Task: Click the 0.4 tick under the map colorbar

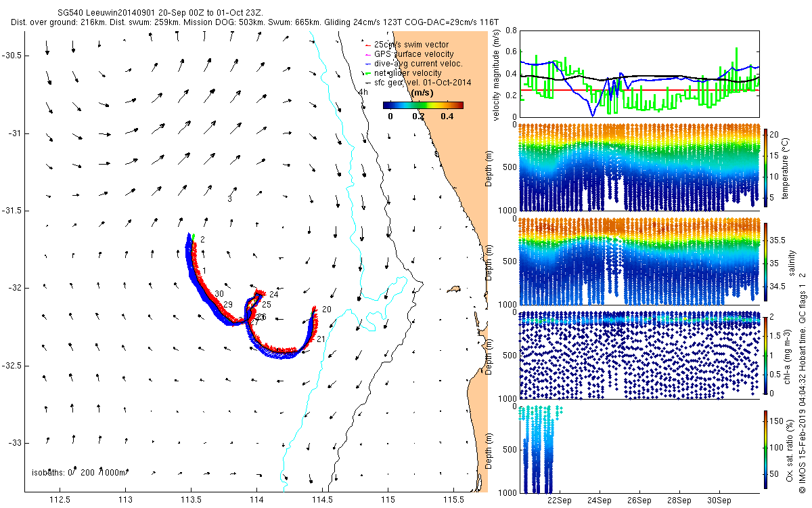Action: click(x=447, y=116)
